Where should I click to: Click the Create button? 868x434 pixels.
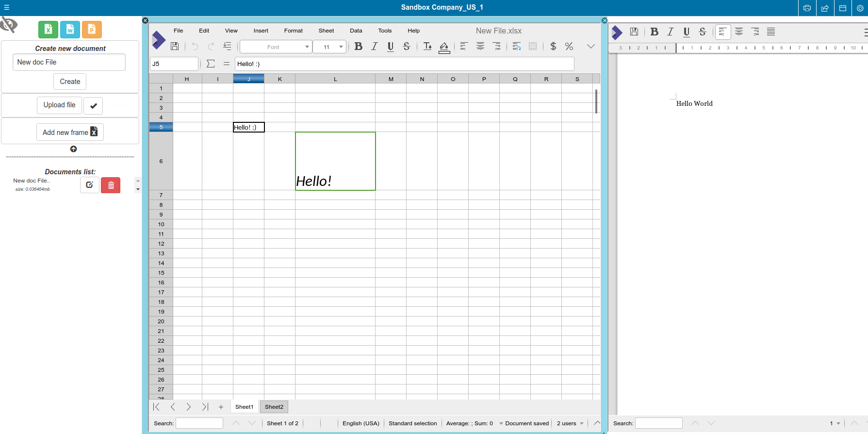[70, 82]
